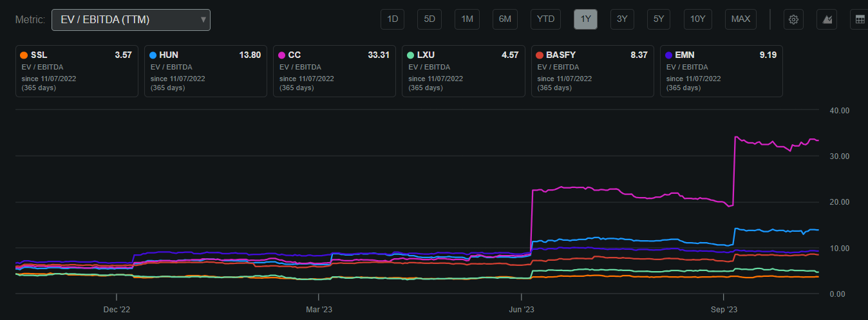The height and width of the screenshot is (320, 868).
Task: Select the 1D time range
Action: [x=392, y=19]
